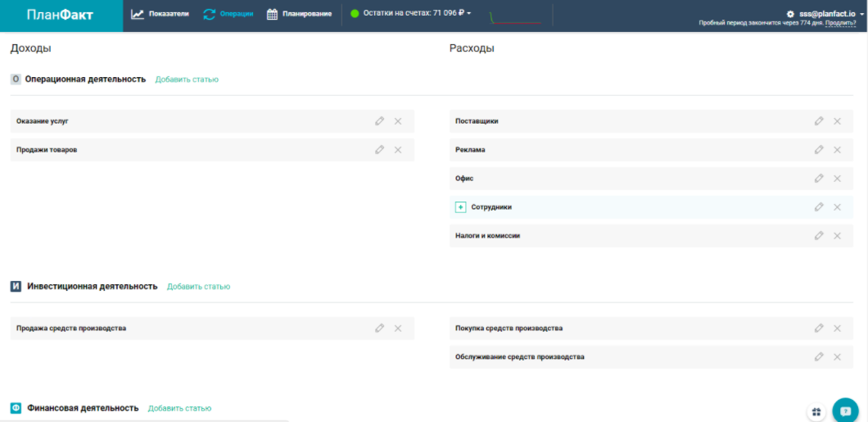Click the ПланФакт logo
Screen dimensions: 868x422
coord(60,15)
